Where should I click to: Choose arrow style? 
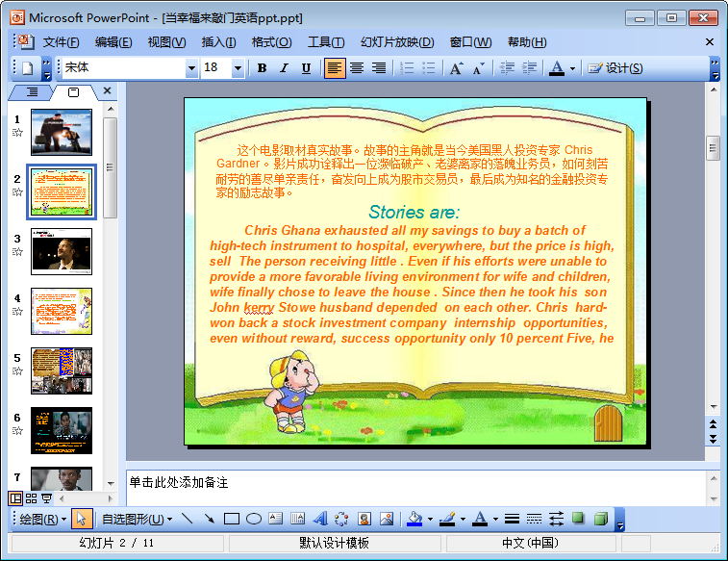pyautogui.click(x=556, y=519)
